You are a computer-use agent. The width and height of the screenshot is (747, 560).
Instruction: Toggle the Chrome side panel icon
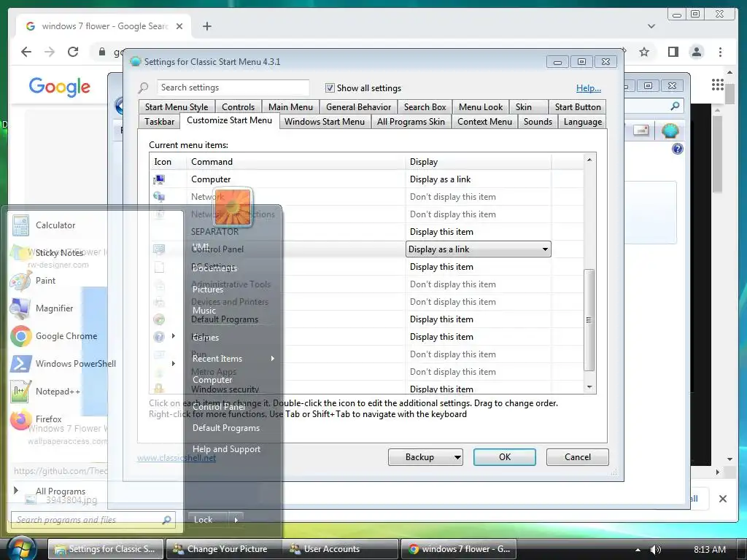pyautogui.click(x=673, y=52)
